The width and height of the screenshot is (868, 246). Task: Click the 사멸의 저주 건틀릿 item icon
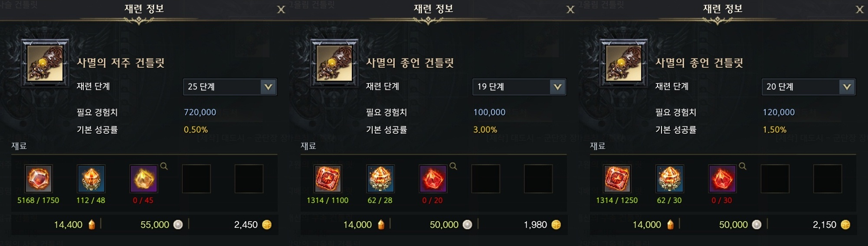pos(45,63)
